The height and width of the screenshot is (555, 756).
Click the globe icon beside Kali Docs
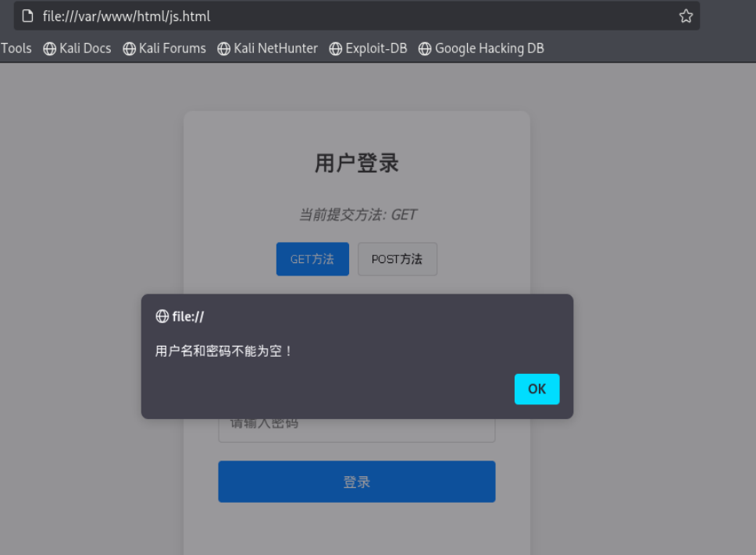[x=48, y=48]
